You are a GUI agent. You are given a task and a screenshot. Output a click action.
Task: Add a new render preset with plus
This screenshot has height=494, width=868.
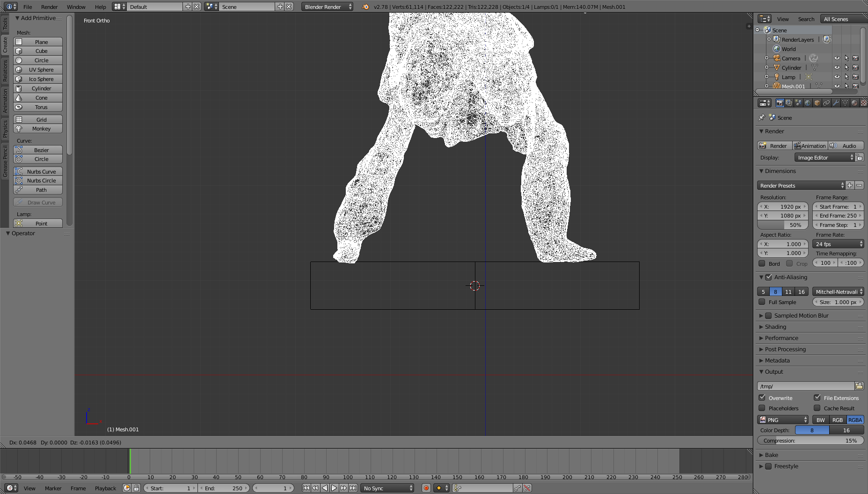(x=850, y=185)
